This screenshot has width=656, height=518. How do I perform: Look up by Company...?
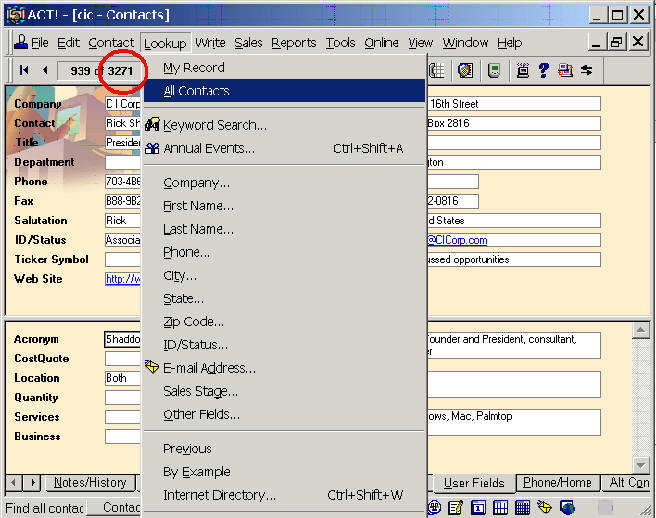(284, 183)
